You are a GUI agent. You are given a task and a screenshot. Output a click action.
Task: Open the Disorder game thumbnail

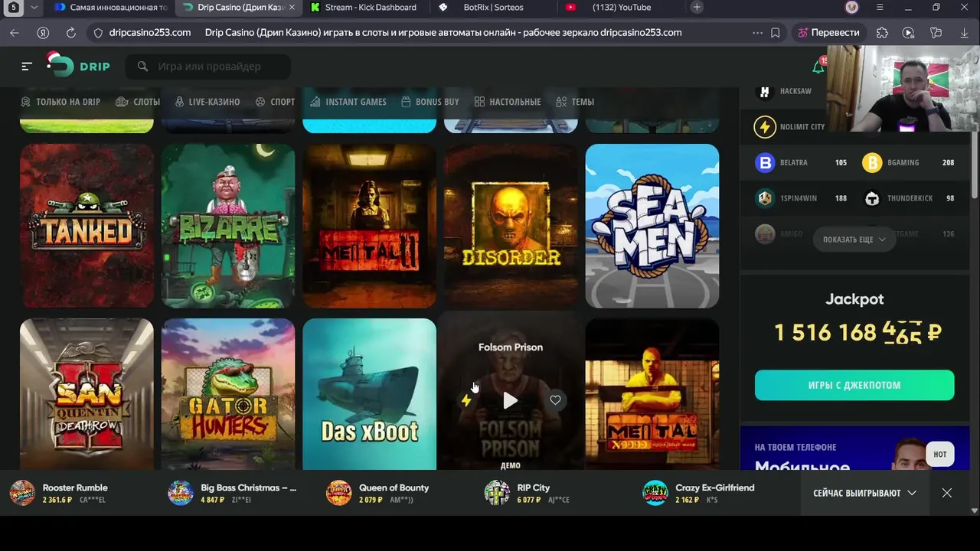(x=511, y=226)
